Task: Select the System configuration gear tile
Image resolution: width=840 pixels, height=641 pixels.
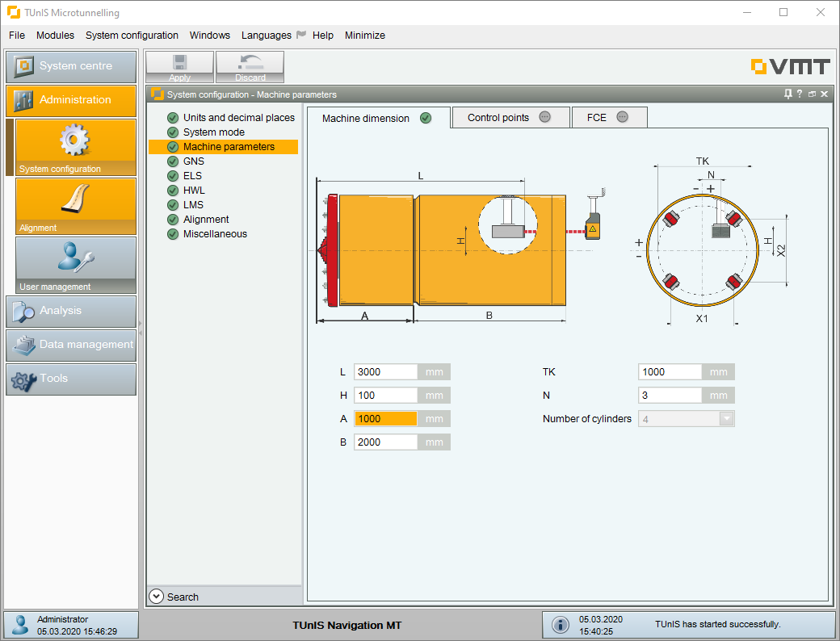Action: [76, 147]
